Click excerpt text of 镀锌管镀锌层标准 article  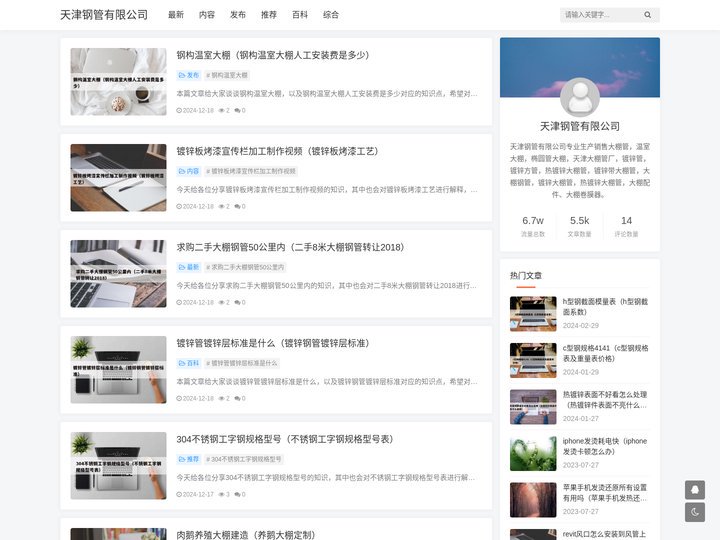327,382
